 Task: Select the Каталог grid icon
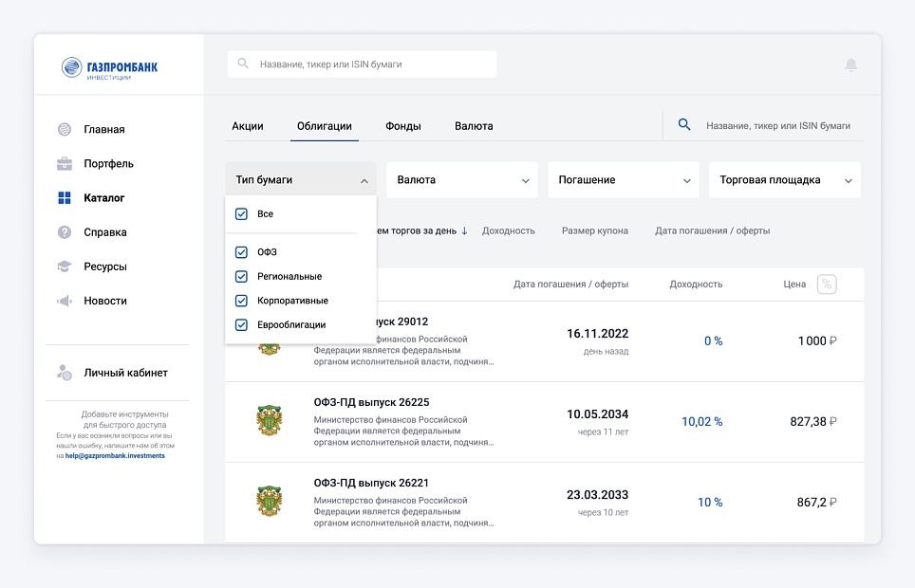click(x=65, y=198)
